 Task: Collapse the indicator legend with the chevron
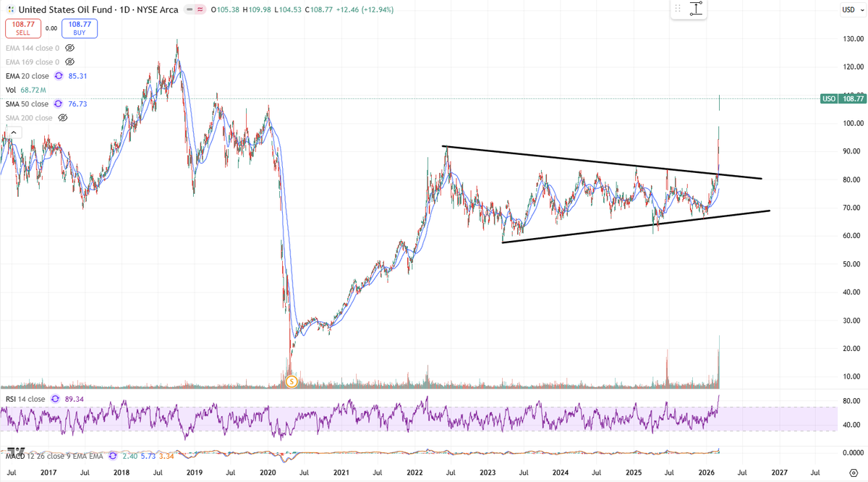coord(14,132)
